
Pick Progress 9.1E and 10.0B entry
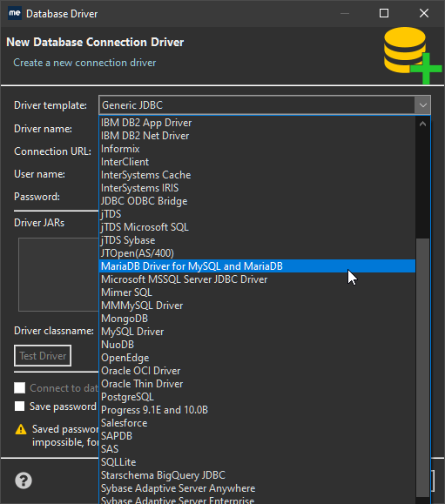click(257, 410)
